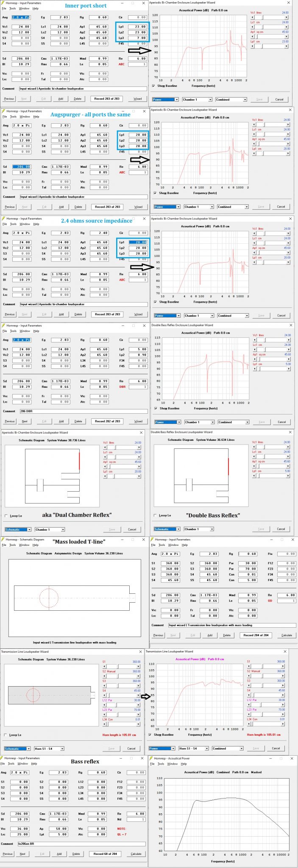
Task: Click Hornresp lightning icon in Bass reflex window title
Action: point(3,758)
